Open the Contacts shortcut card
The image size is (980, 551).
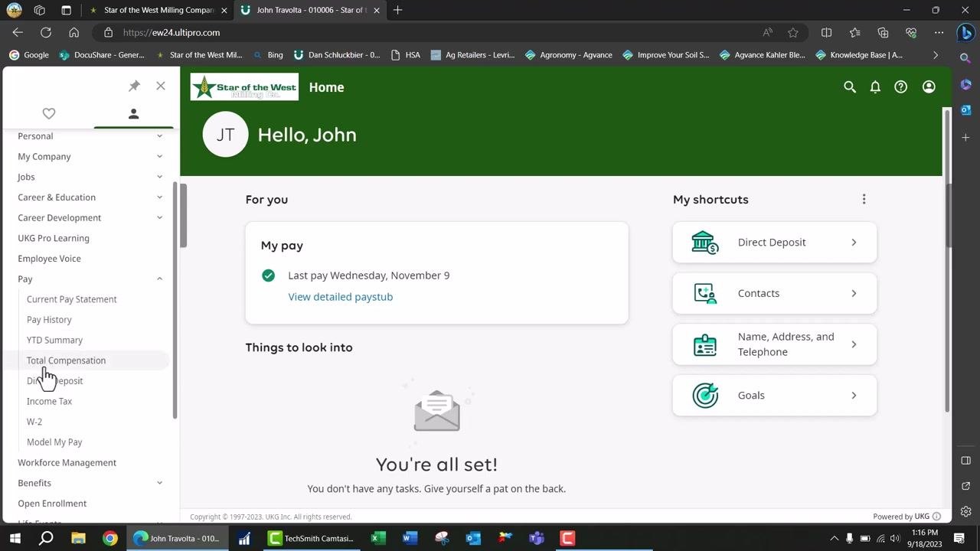click(x=775, y=293)
